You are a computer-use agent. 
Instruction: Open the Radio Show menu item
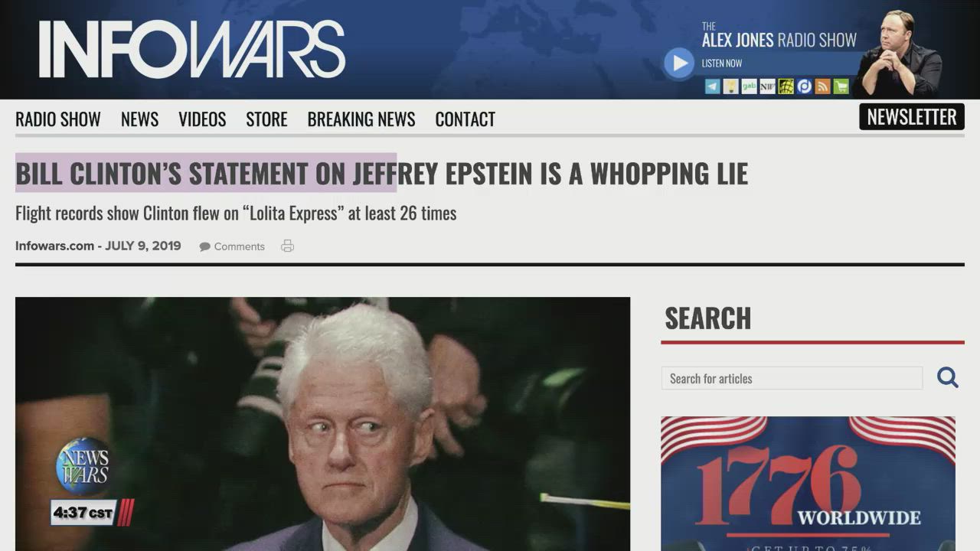click(58, 119)
